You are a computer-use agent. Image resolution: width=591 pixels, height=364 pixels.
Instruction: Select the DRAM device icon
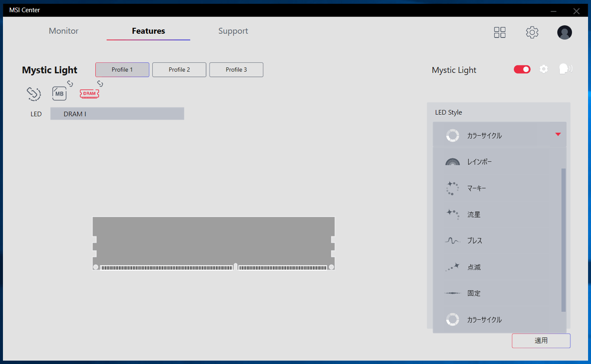89,94
